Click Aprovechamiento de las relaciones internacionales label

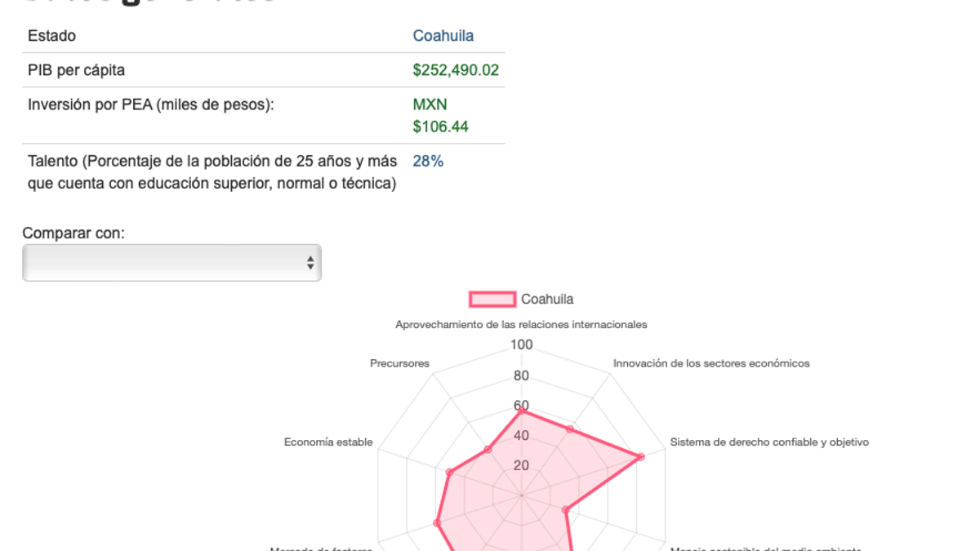521,325
